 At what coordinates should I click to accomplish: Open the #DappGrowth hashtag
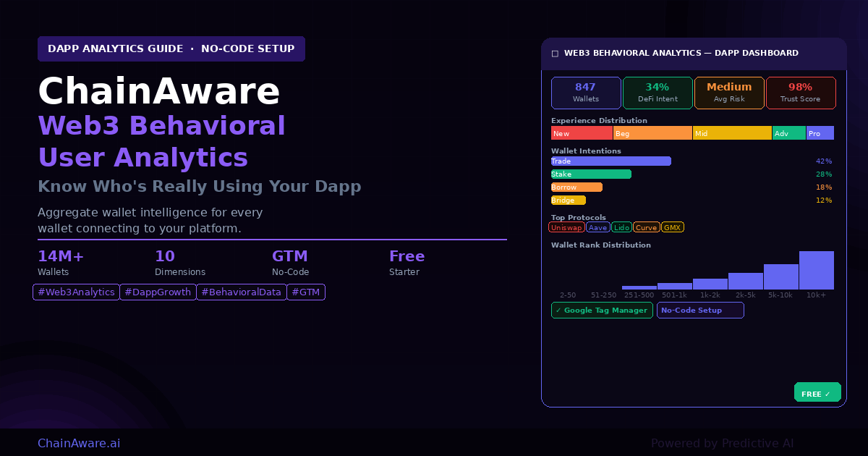tap(158, 292)
